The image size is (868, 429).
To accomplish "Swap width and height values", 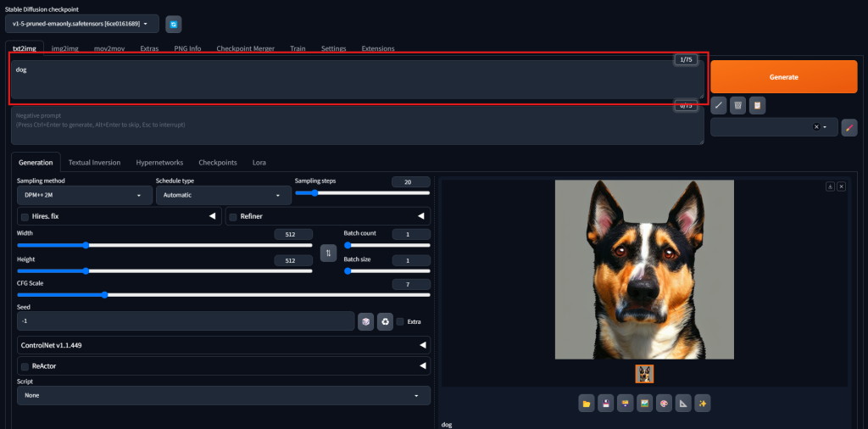I will [x=328, y=253].
